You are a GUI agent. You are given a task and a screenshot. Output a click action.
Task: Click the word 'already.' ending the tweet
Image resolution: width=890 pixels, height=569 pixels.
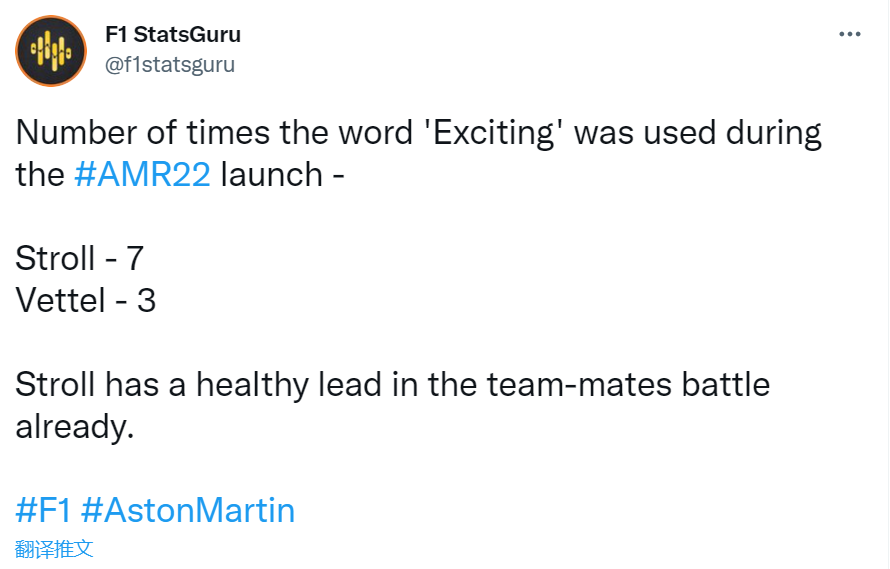coord(74,427)
